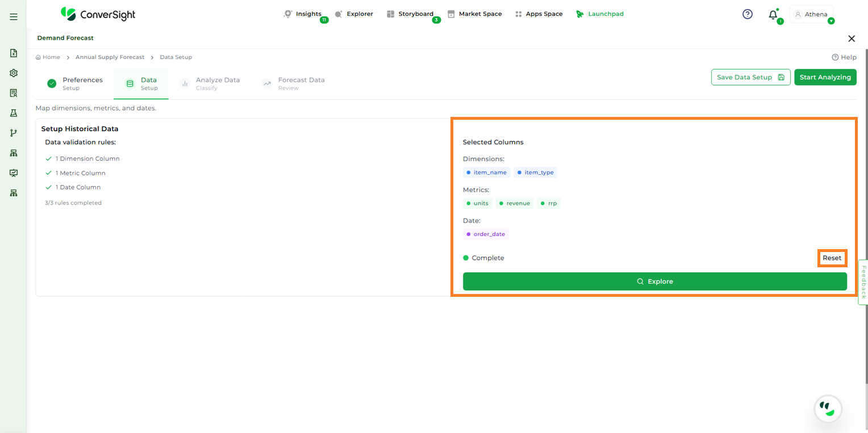Open the settings gear in left sidebar
This screenshot has width=868, height=433.
tap(14, 73)
